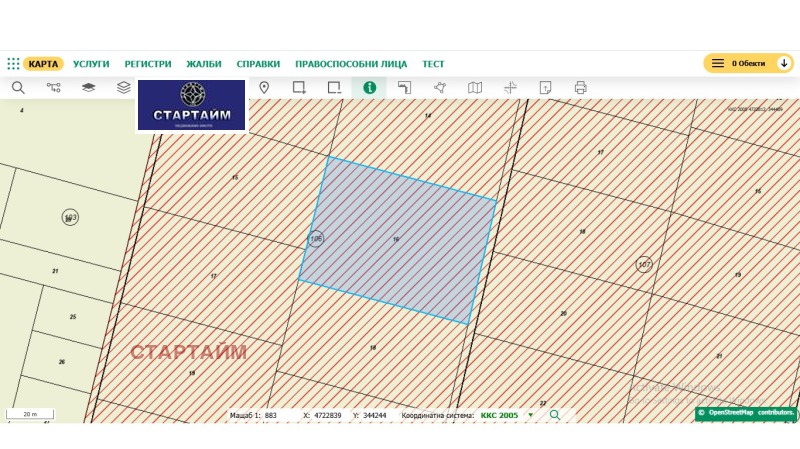Click parcel number 25 on map
The image size is (800, 449).
[73, 316]
